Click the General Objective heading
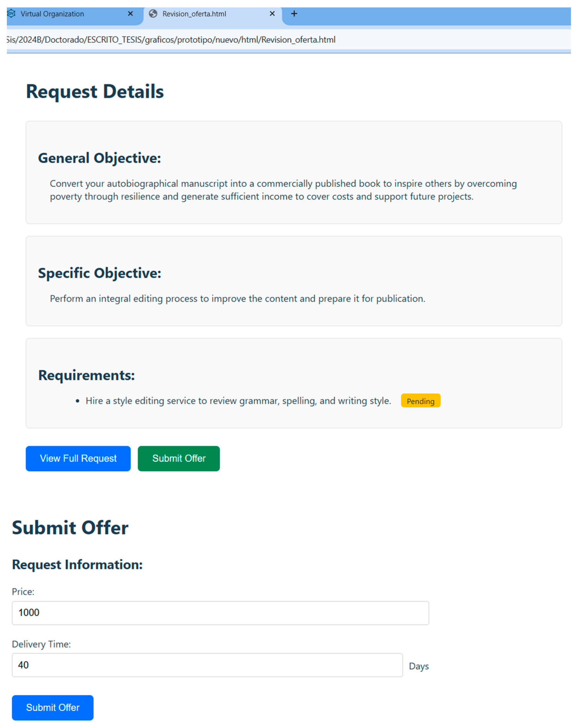This screenshot has width=579, height=728. pos(99,158)
